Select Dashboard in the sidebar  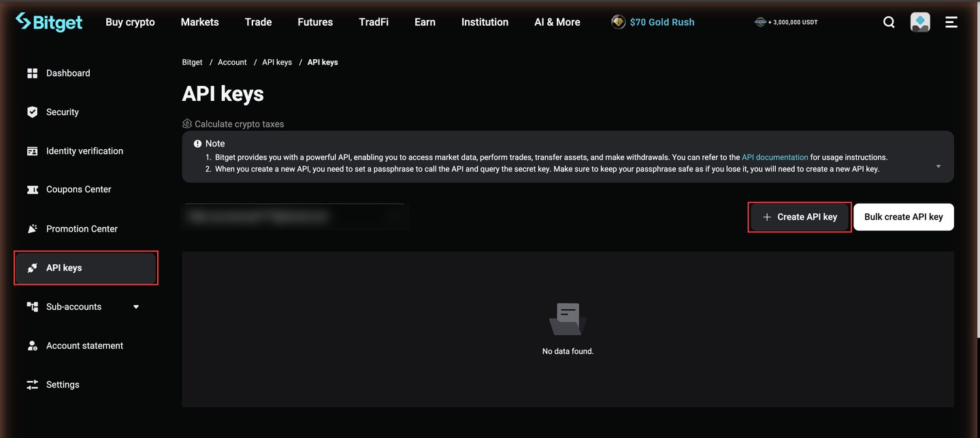click(x=86, y=73)
